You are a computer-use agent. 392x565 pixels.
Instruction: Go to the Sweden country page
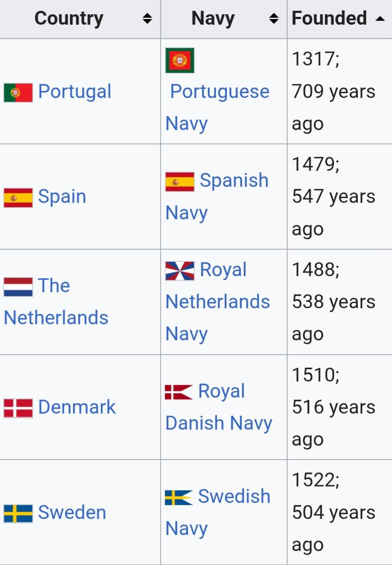tap(72, 513)
